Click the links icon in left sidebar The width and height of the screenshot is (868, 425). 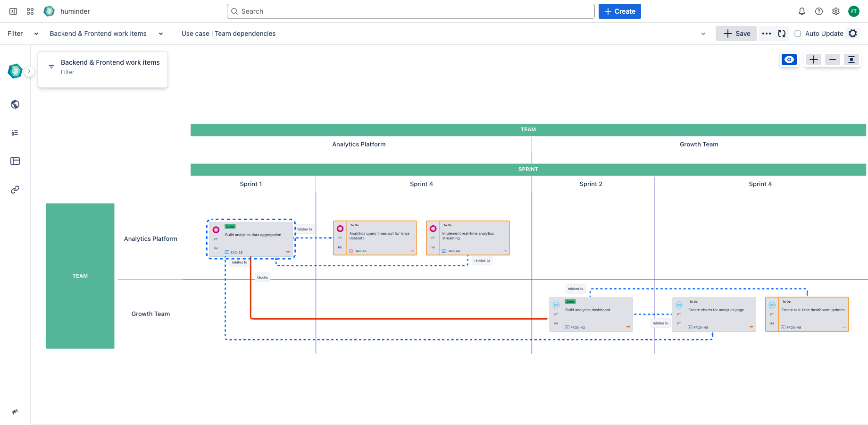pos(15,189)
